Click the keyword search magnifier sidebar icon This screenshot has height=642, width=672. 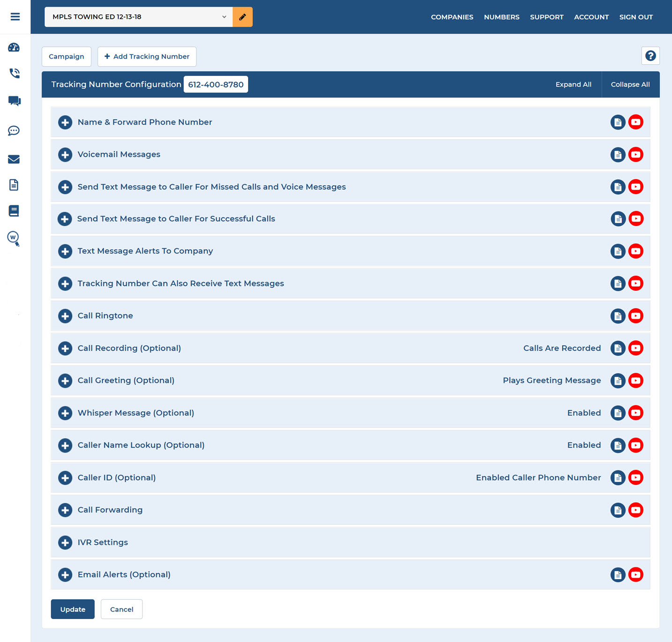(x=14, y=238)
